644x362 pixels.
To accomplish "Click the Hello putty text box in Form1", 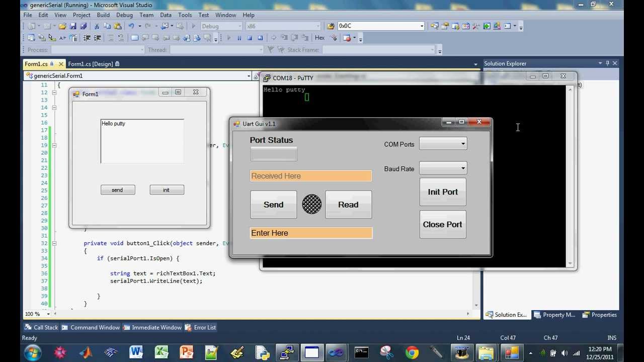I will pos(142,141).
